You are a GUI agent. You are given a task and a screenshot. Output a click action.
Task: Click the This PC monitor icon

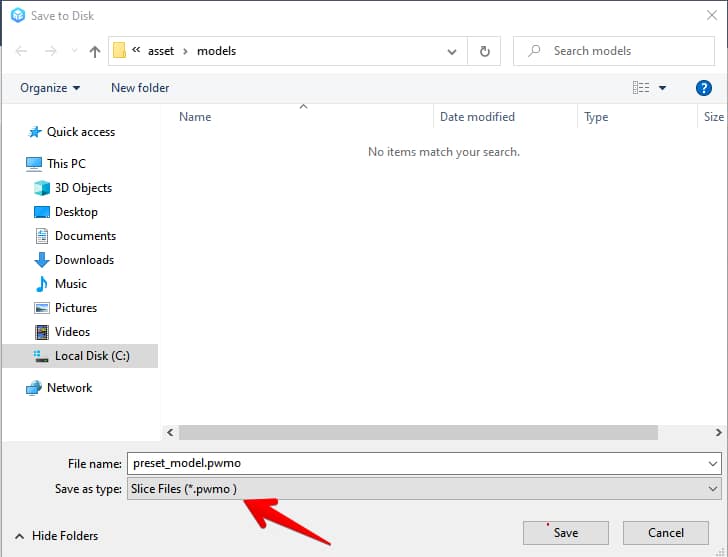pyautogui.click(x=34, y=164)
